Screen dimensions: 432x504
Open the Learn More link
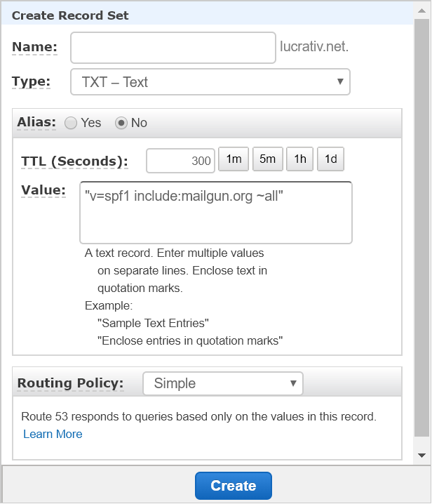[x=53, y=434]
